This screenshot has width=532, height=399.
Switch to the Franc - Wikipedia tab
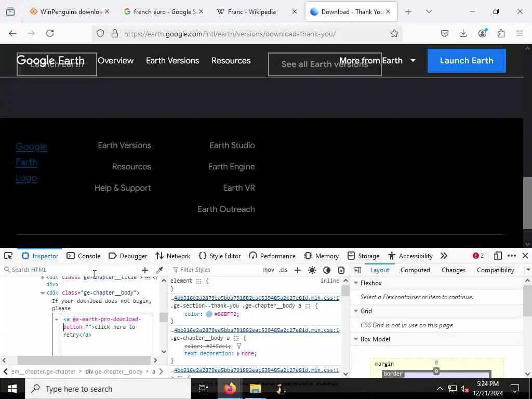pos(256,12)
